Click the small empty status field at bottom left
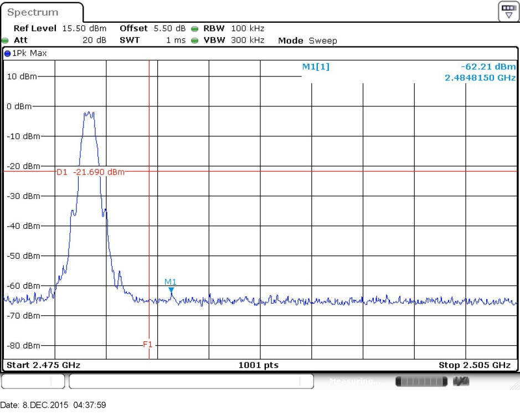This screenshot has width=520, height=420. (x=33, y=381)
